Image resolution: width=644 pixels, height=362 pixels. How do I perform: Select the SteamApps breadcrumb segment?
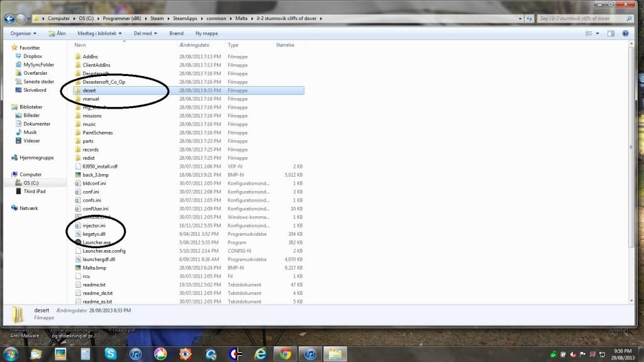pos(185,18)
